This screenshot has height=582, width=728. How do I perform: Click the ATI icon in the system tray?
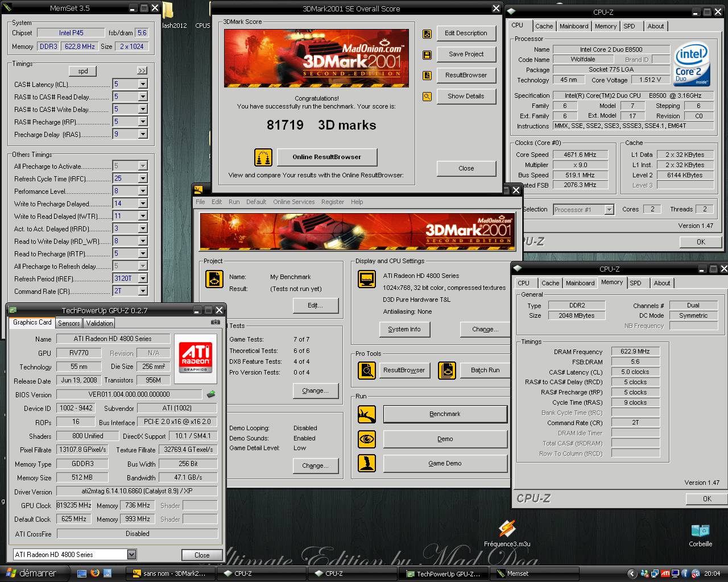(x=665, y=573)
